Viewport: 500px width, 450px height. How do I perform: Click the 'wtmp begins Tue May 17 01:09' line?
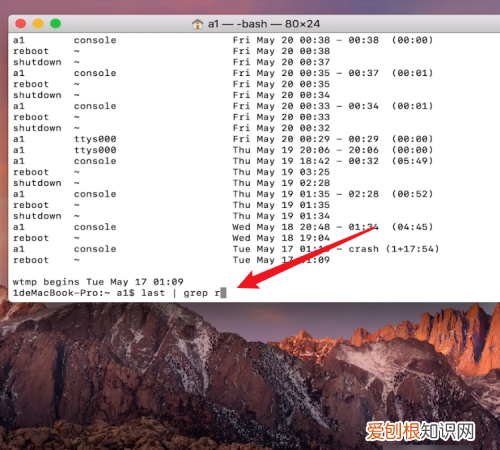tap(98, 282)
